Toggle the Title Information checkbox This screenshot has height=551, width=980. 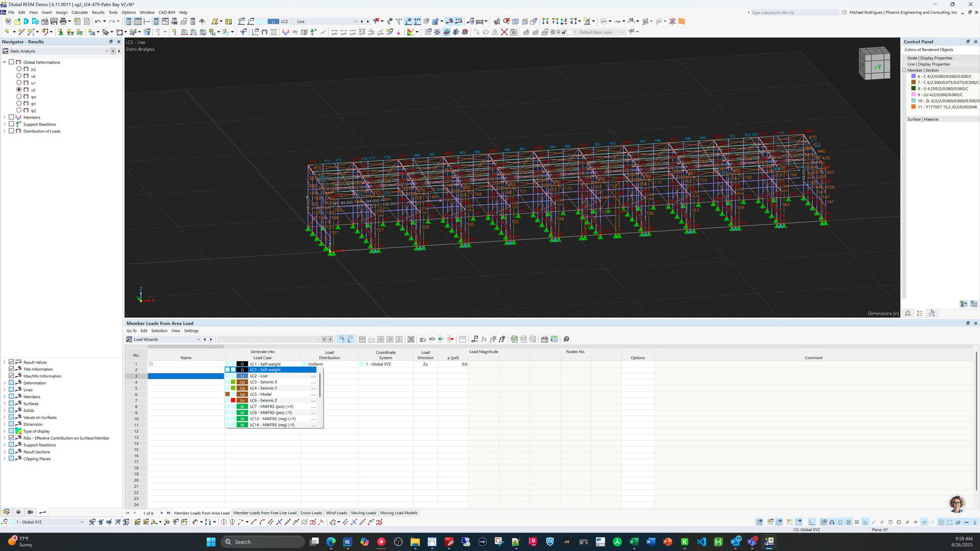click(x=11, y=369)
